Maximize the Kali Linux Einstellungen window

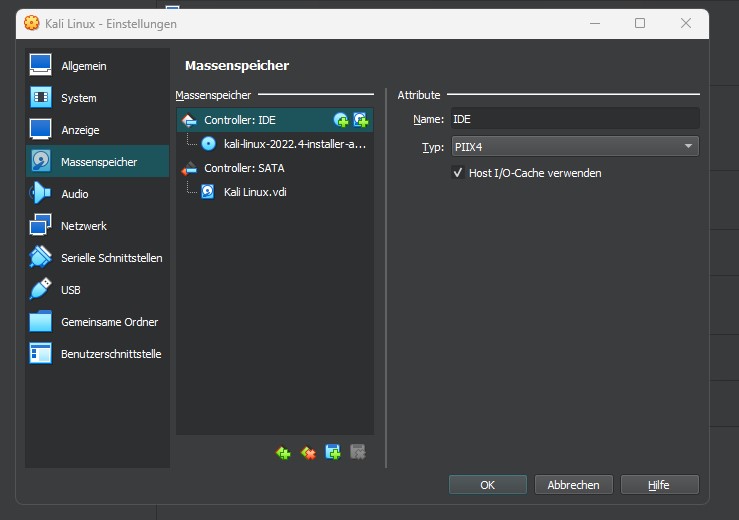[640, 23]
